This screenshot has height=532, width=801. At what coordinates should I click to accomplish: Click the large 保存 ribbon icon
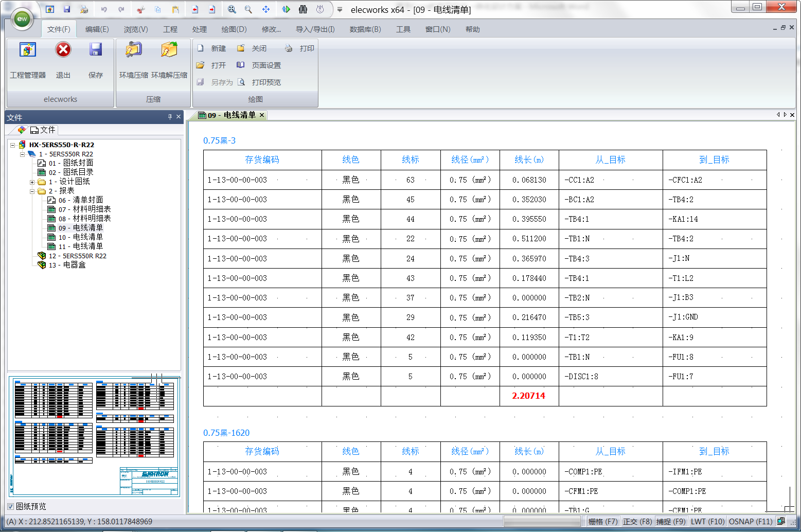coord(96,50)
